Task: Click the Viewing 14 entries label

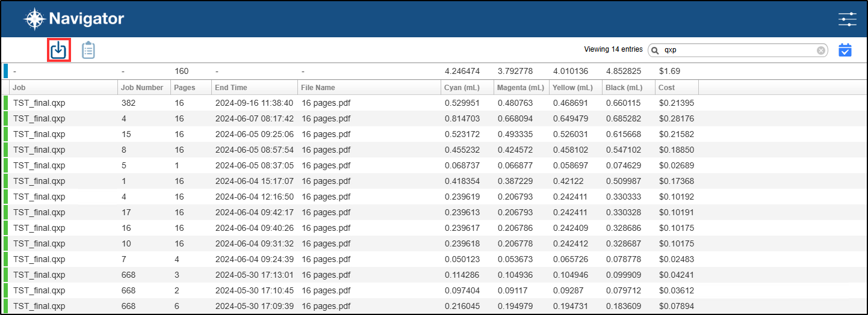Action: click(613, 49)
